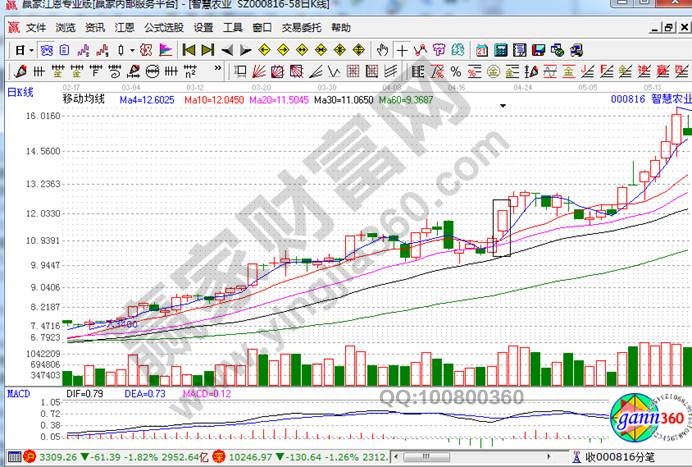Open the 公式选股 menu
This screenshot has height=467, width=692.
pyautogui.click(x=163, y=28)
